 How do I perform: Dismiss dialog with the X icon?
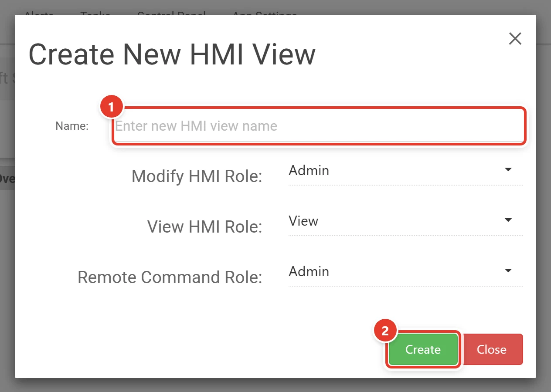click(515, 39)
